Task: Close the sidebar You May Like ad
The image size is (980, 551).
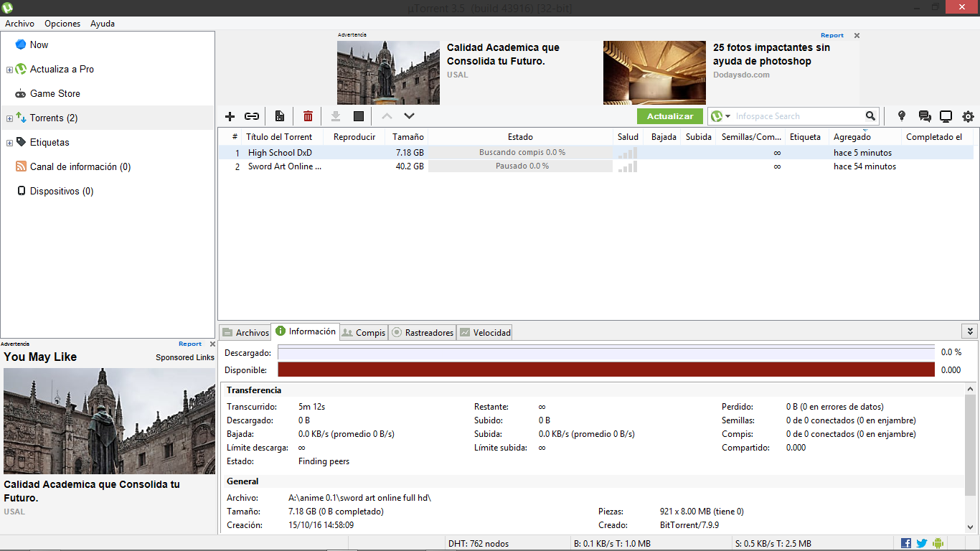Action: pyautogui.click(x=212, y=344)
